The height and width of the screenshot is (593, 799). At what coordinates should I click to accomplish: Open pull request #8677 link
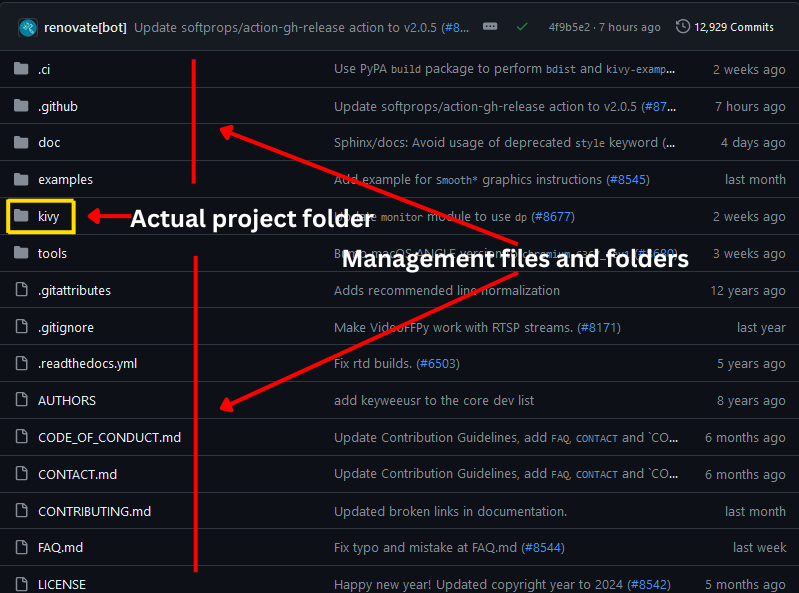click(x=553, y=217)
